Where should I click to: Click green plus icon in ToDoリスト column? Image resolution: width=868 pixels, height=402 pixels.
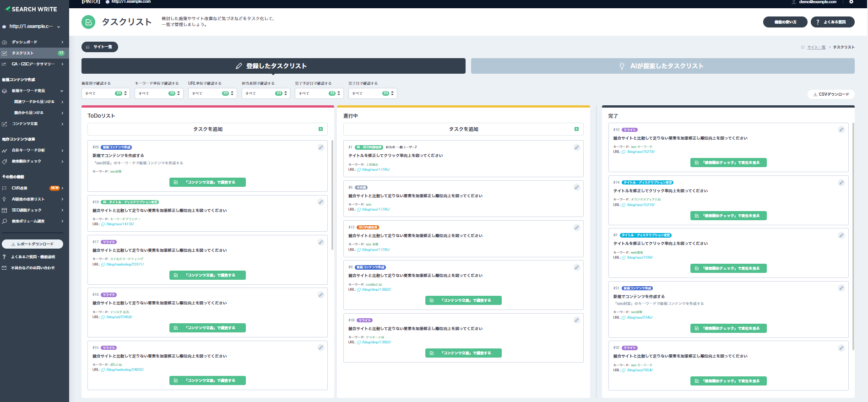[x=320, y=129]
